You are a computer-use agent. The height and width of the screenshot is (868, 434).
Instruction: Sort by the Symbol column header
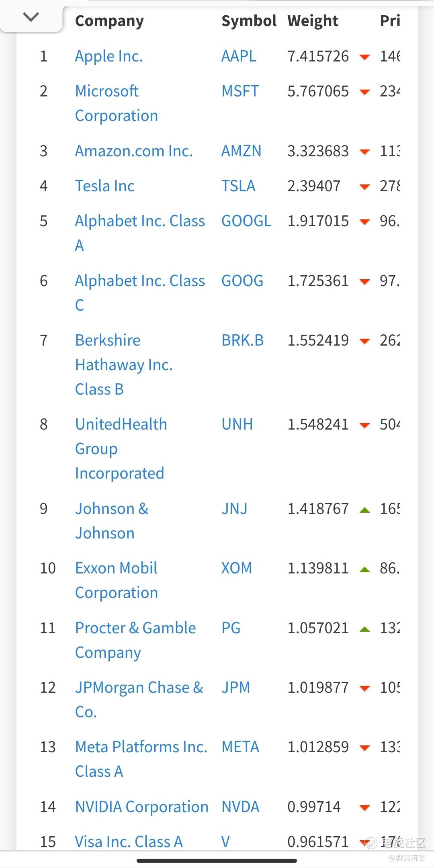click(x=249, y=21)
